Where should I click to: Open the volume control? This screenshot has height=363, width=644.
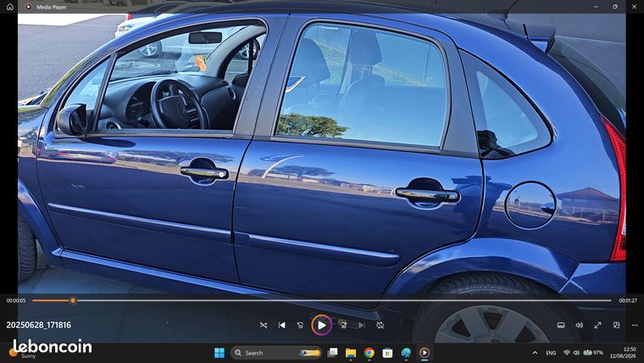point(579,325)
